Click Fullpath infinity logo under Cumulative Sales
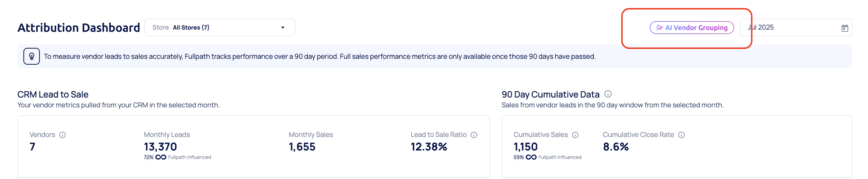 531,157
